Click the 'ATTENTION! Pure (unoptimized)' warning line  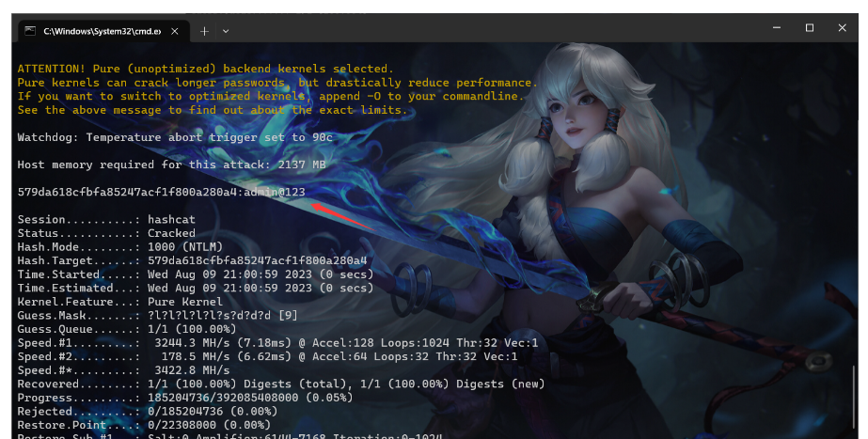tap(205, 70)
